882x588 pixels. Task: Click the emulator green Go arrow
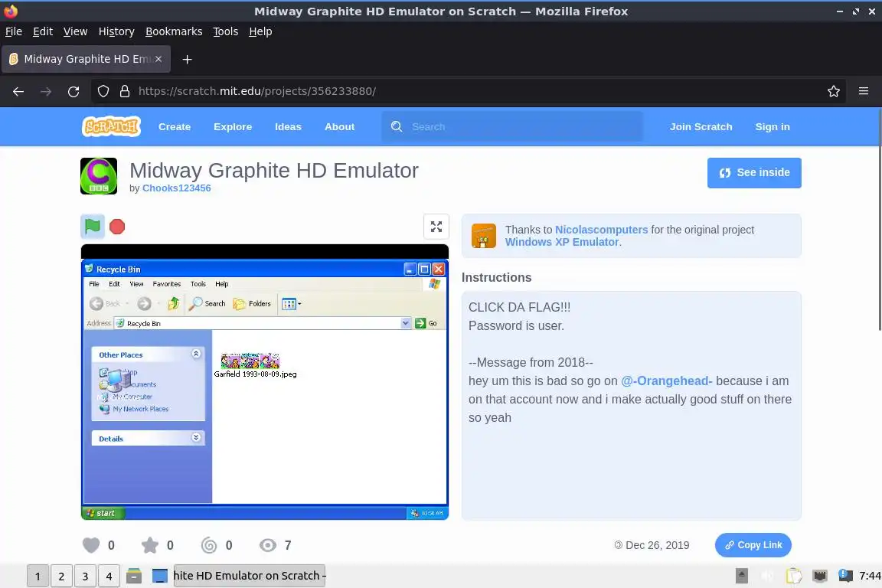(420, 323)
